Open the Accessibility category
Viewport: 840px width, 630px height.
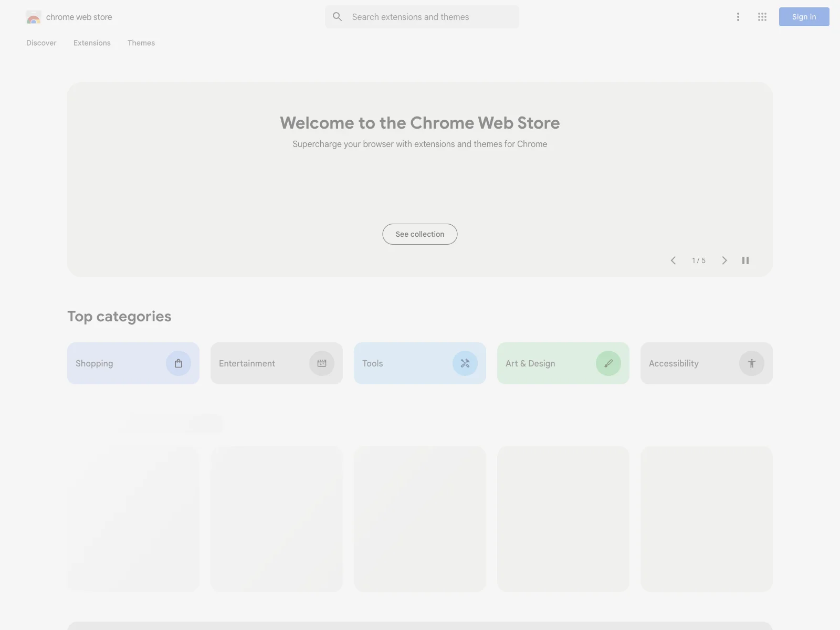(707, 363)
